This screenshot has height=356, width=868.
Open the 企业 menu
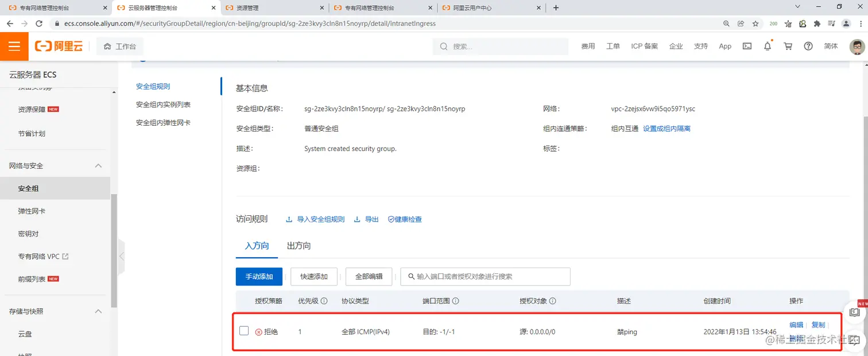point(676,47)
